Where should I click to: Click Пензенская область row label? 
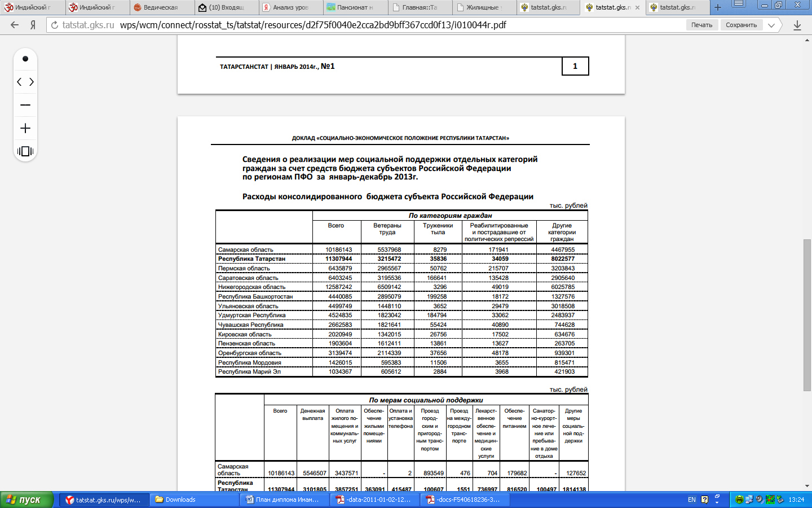click(x=247, y=344)
